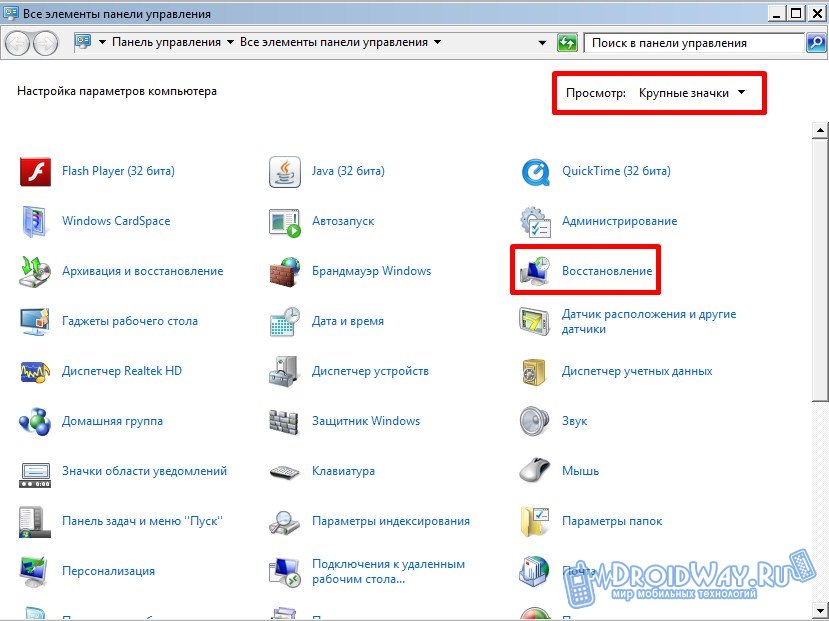Click the Звук speaker icon
The width and height of the screenshot is (829, 621).
coord(535,421)
